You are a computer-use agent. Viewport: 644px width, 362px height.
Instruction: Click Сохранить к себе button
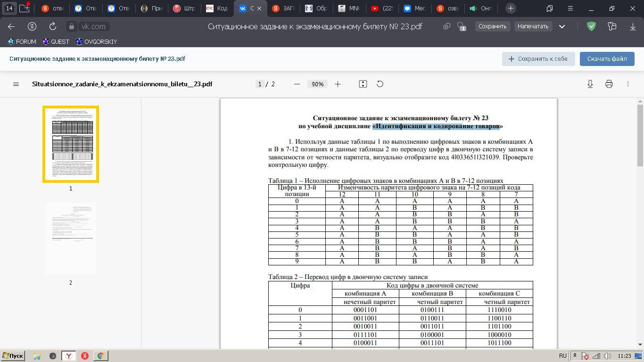pos(538,59)
